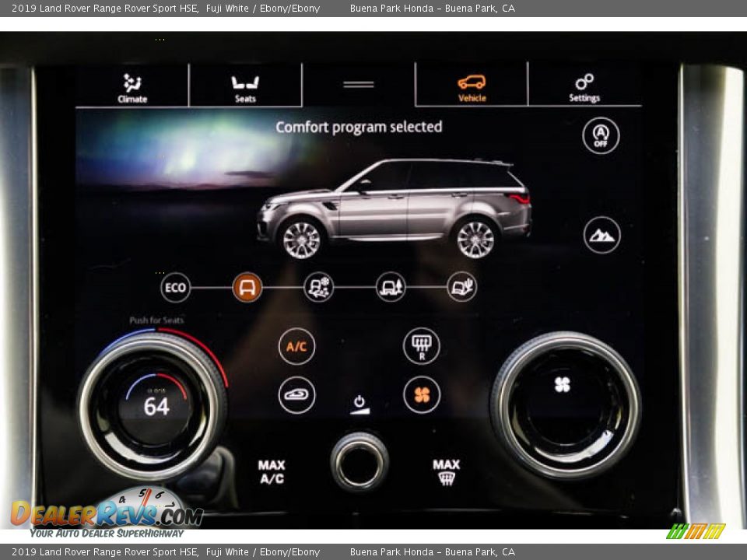Tap the pull-down handle between the tabs
Viewport: 747px width, 560px height.
click(358, 85)
